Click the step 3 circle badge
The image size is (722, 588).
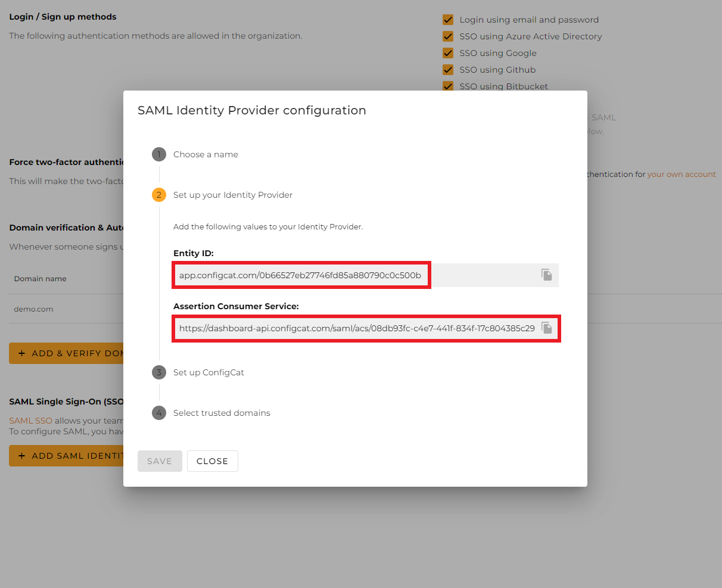[158, 372]
